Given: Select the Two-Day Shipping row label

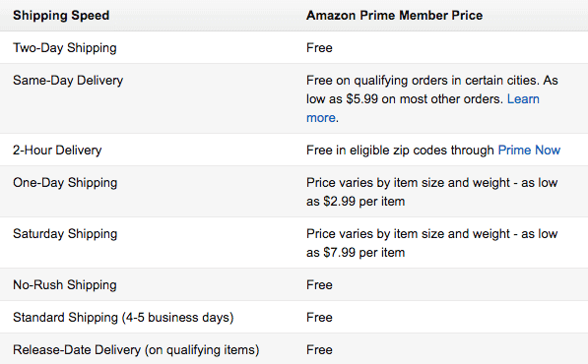Looking at the screenshot, I should [x=65, y=48].
